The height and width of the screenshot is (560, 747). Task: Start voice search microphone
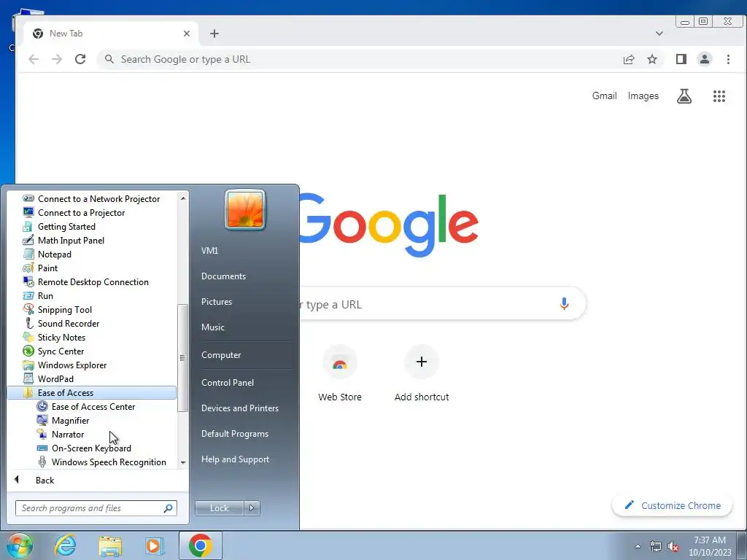pyautogui.click(x=564, y=304)
